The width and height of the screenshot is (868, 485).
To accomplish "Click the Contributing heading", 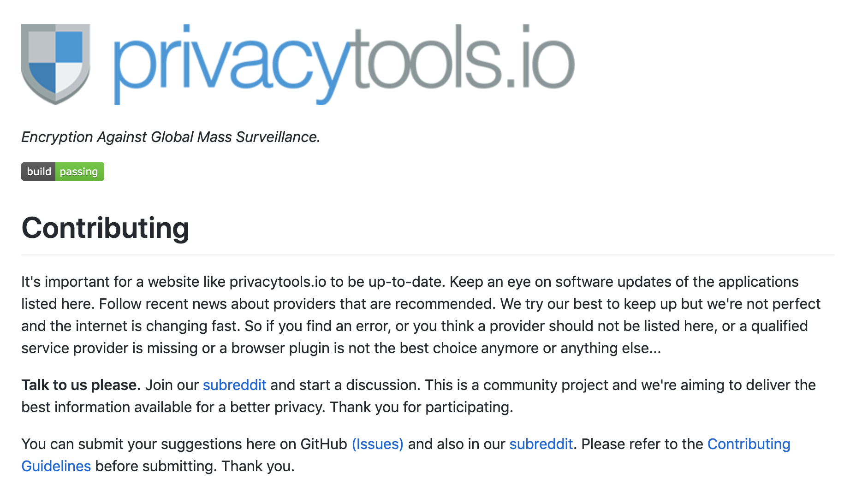I will 105,228.
